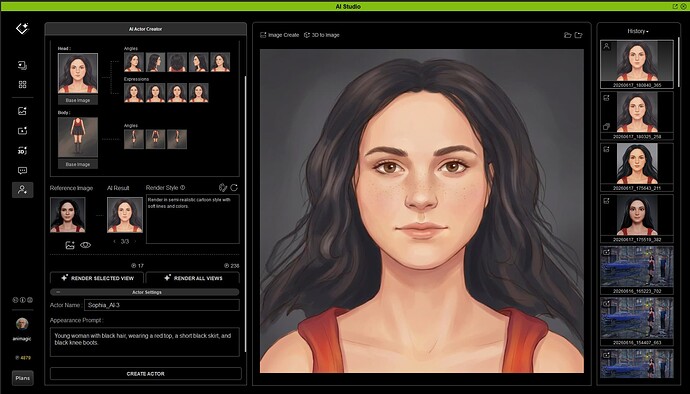690x394 pixels.
Task: Select the second expression thumbnail
Action: (155, 93)
